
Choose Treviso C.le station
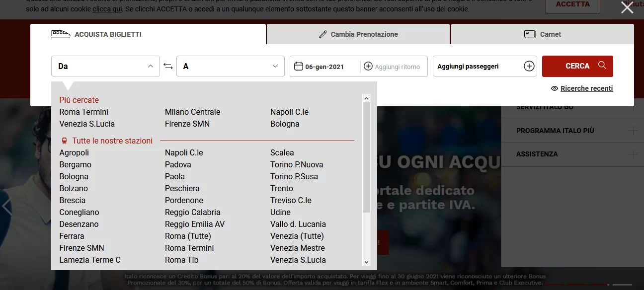[x=291, y=200]
